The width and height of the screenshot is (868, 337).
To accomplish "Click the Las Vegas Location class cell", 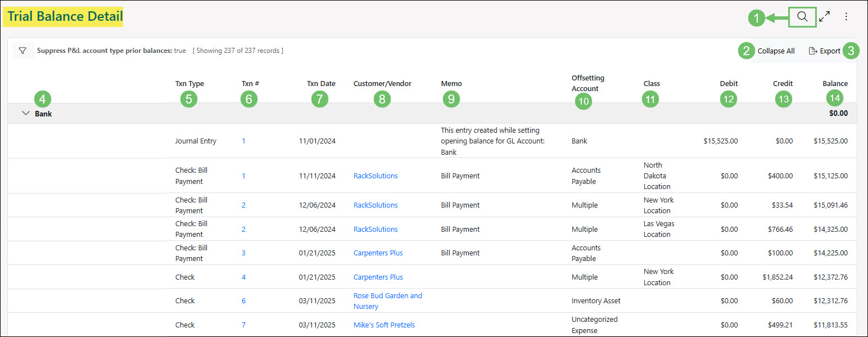I will (x=658, y=229).
